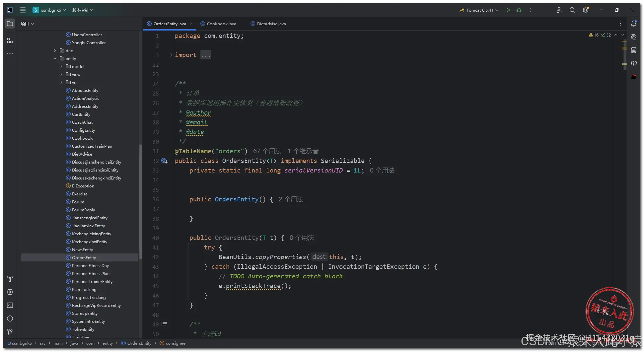Click the 32 typos indicator

(606, 35)
